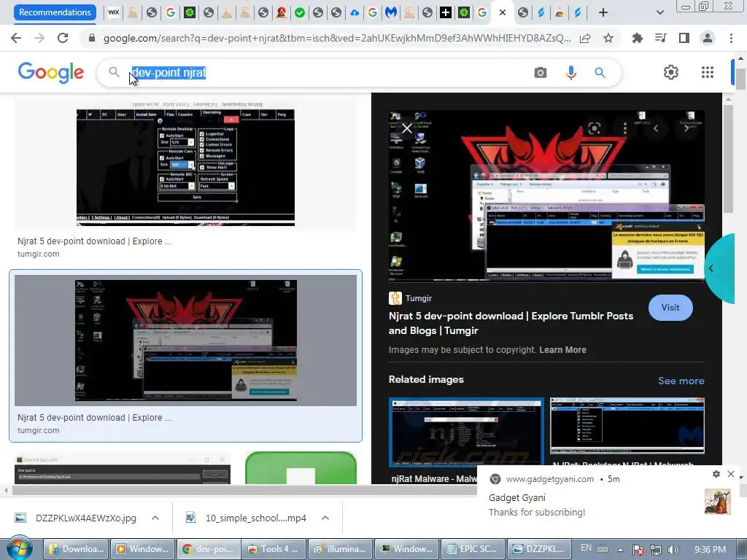Close the active tab with its X
The width and height of the screenshot is (747, 560).
point(502,12)
